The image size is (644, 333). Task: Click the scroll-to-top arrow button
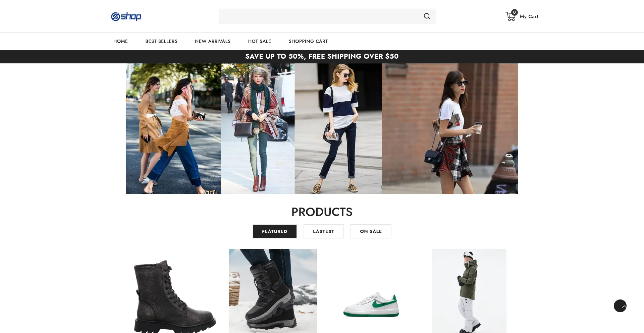pos(620,306)
